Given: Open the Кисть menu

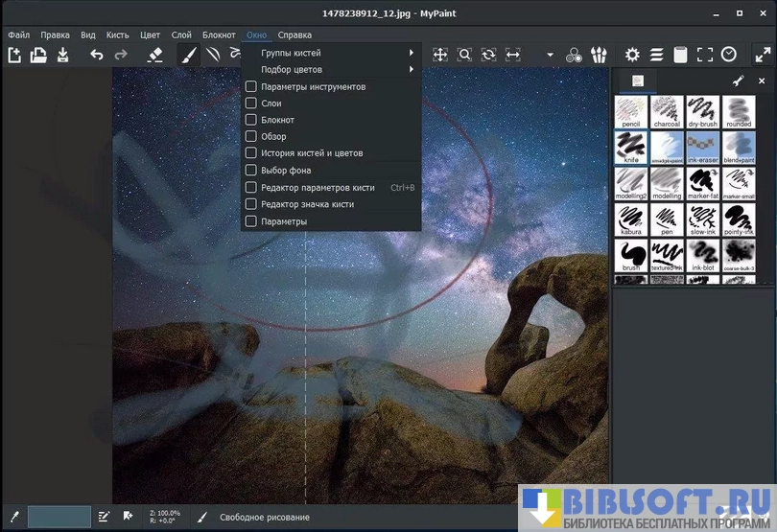Looking at the screenshot, I should click(x=118, y=35).
